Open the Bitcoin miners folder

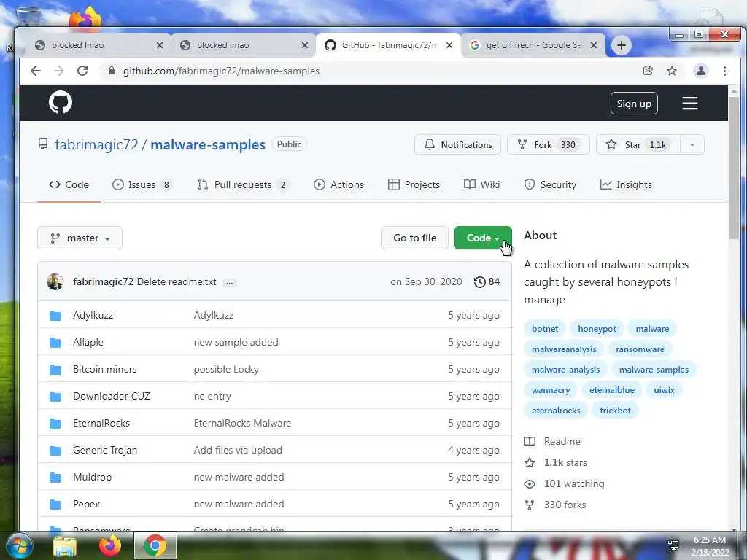pos(105,369)
